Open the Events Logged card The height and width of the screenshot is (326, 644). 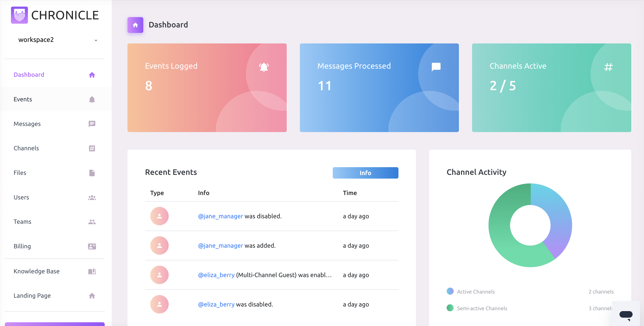click(207, 88)
